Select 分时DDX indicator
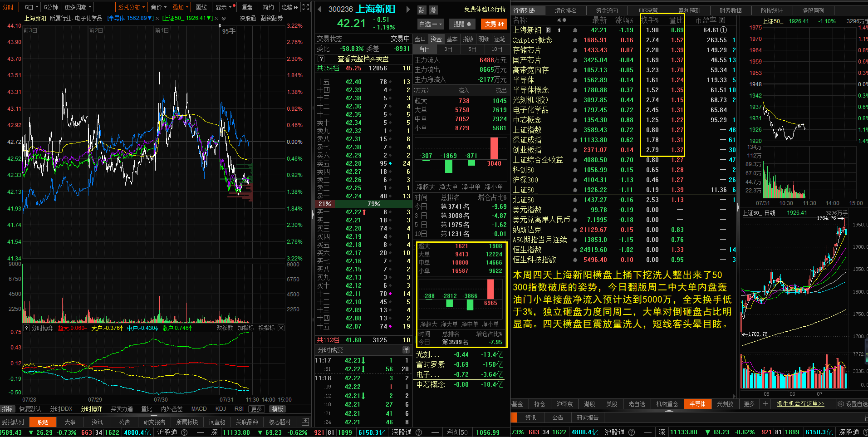This screenshot has height=437, width=868. (61, 409)
